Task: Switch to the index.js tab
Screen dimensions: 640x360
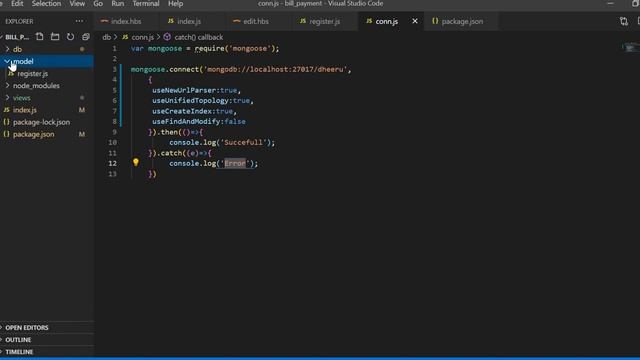Action: click(x=189, y=21)
